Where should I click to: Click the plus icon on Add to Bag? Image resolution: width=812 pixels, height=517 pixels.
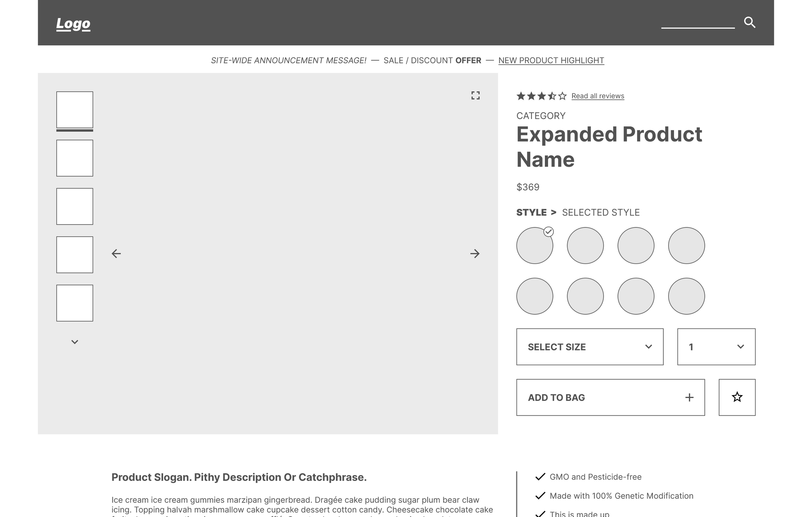point(689,398)
